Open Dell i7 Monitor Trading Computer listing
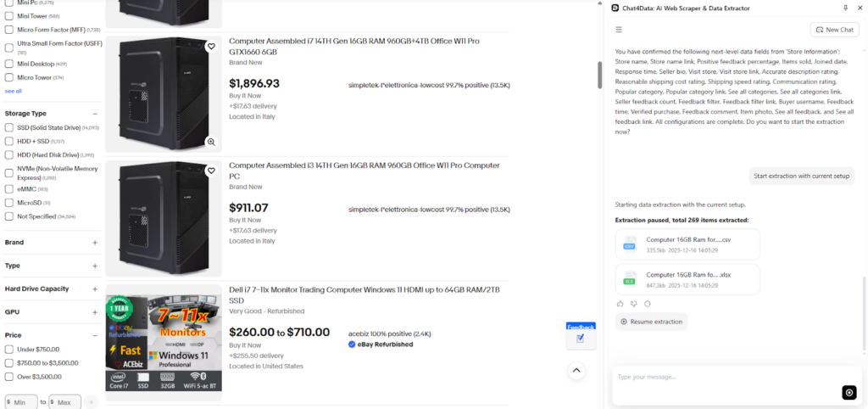This screenshot has height=409, width=868. [x=364, y=294]
